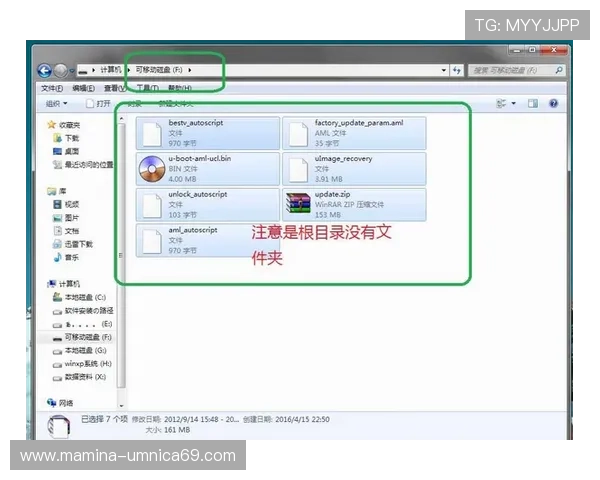
Task: Click the u-boot-aml-ucl.bin file name
Action: click(x=199, y=158)
